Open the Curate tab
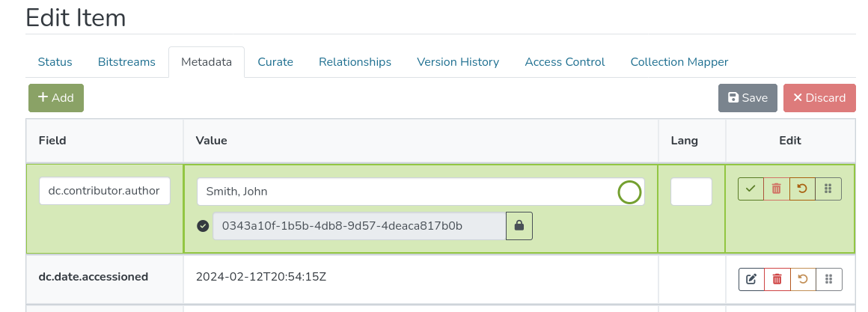Viewport: 868px width, 312px height. coord(275,62)
